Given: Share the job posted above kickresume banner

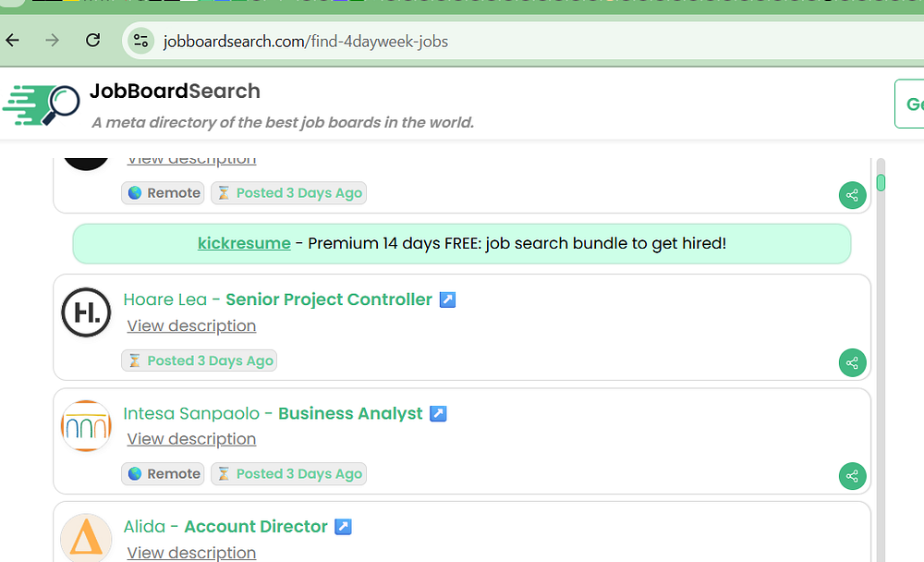Looking at the screenshot, I should coord(852,195).
